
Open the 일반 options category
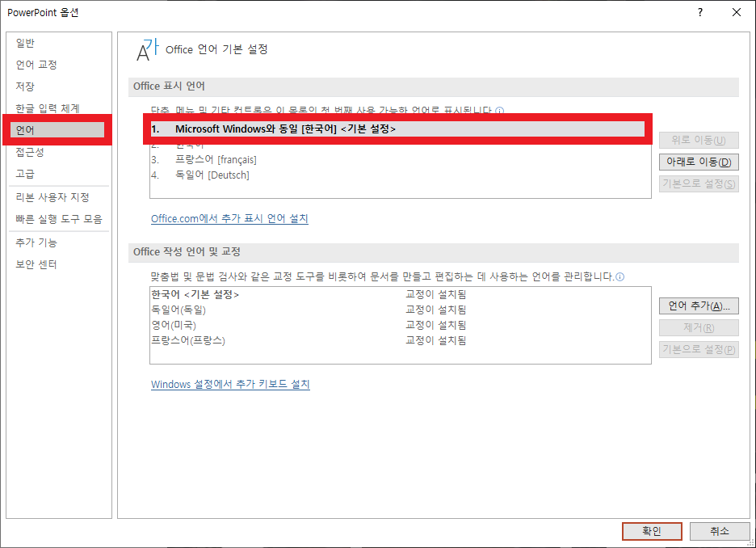(x=25, y=43)
